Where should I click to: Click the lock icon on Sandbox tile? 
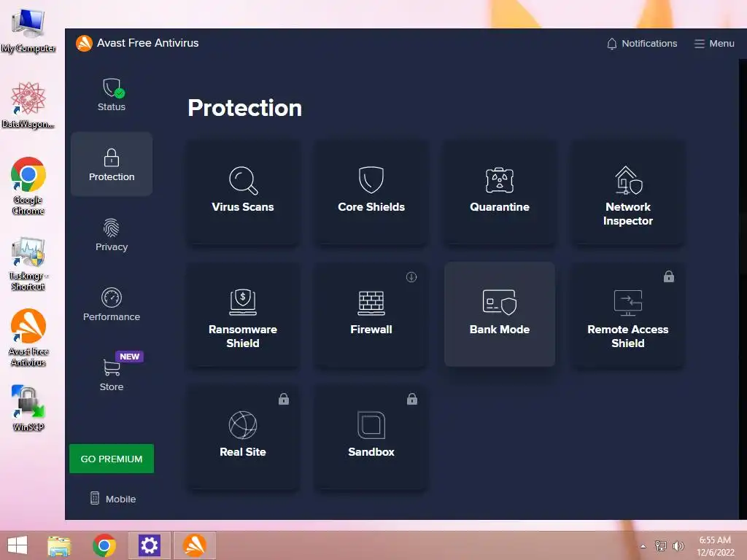point(412,399)
